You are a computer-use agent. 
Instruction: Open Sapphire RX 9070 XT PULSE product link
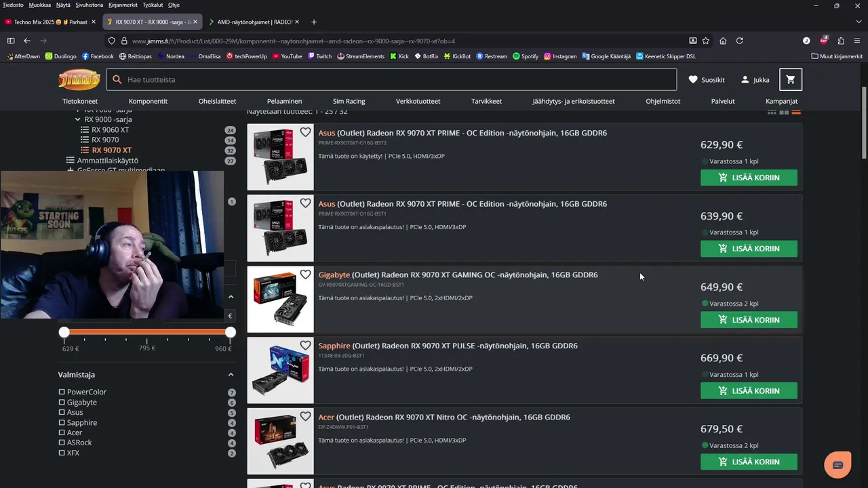(x=448, y=346)
